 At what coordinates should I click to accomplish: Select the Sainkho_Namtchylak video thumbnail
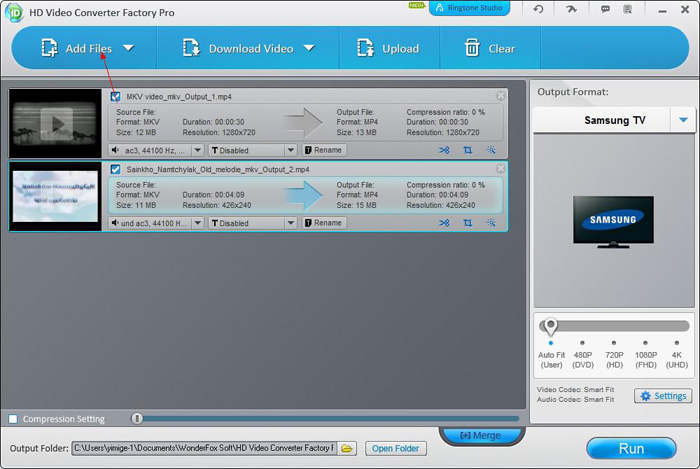point(55,196)
